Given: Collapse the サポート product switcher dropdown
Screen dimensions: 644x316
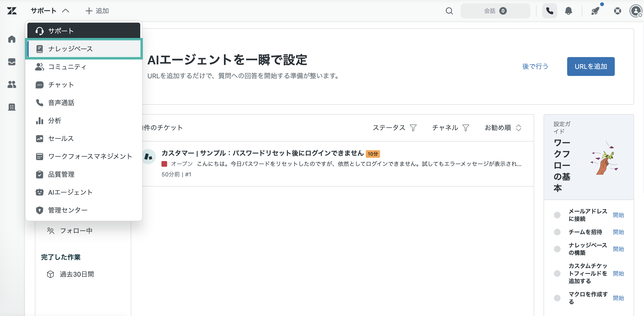Looking at the screenshot, I should point(50,11).
